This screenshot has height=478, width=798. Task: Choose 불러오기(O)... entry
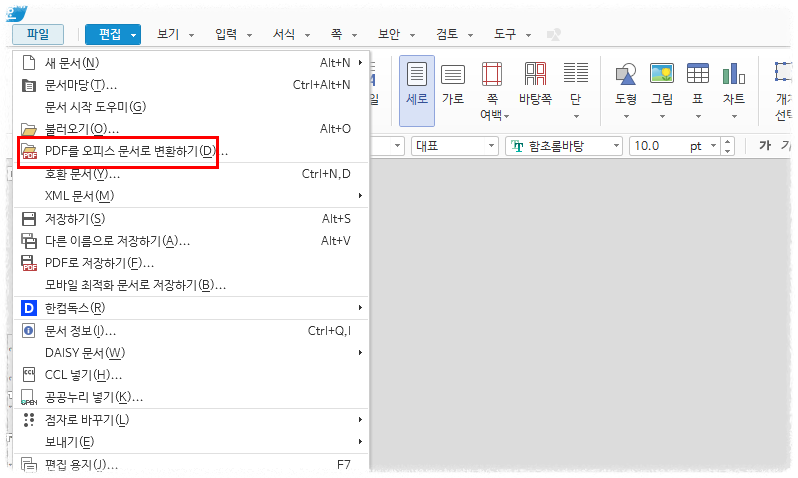coord(191,129)
